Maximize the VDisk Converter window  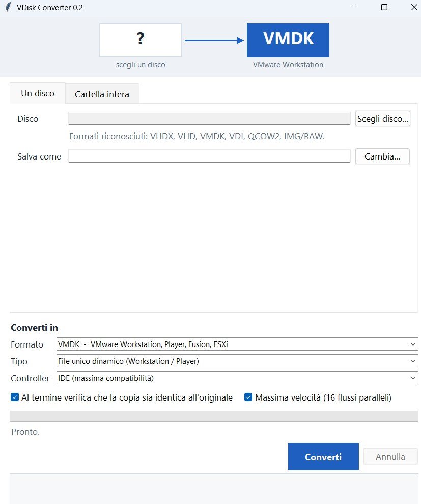click(x=384, y=7)
